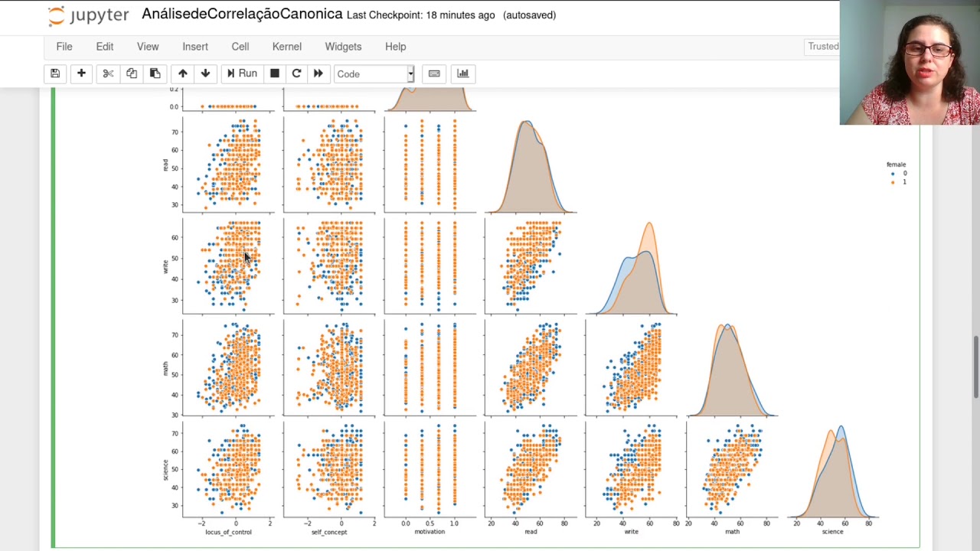
Task: Interrupt the kernel with stop icon
Action: coord(274,73)
